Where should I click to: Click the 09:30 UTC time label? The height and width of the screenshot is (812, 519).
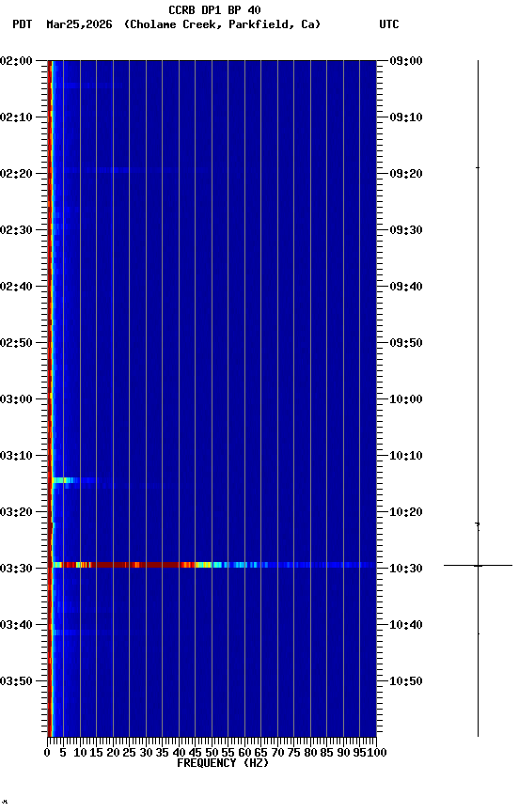406,230
